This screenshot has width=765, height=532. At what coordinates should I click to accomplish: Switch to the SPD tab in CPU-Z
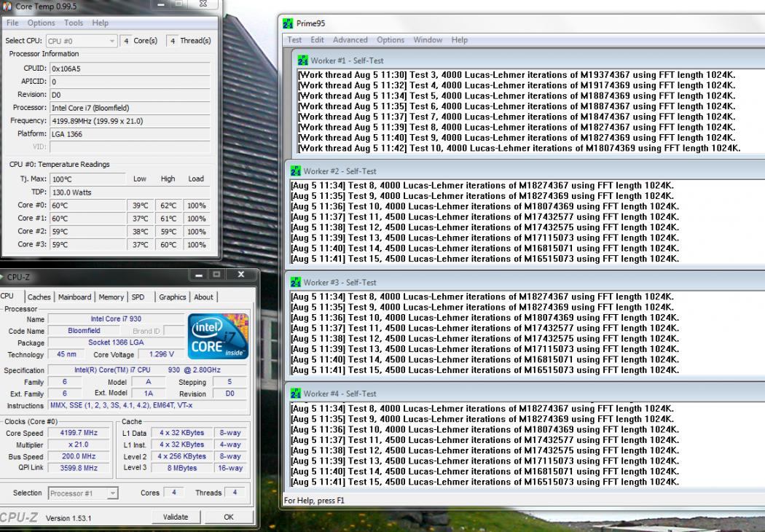[138, 297]
